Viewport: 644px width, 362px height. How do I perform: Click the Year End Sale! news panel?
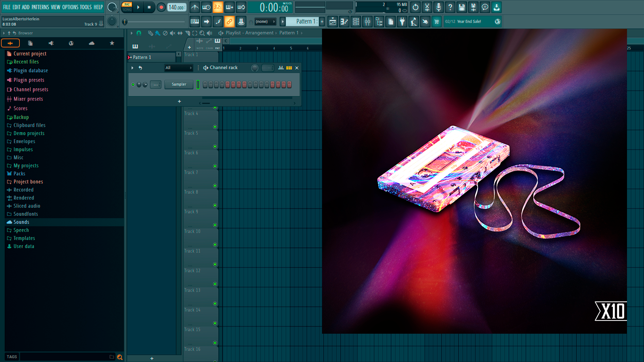[472, 21]
